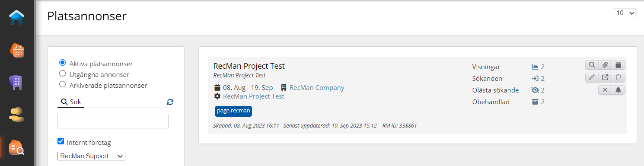Open the purple building sidebar icon
The image size is (644, 166).
tap(17, 82)
